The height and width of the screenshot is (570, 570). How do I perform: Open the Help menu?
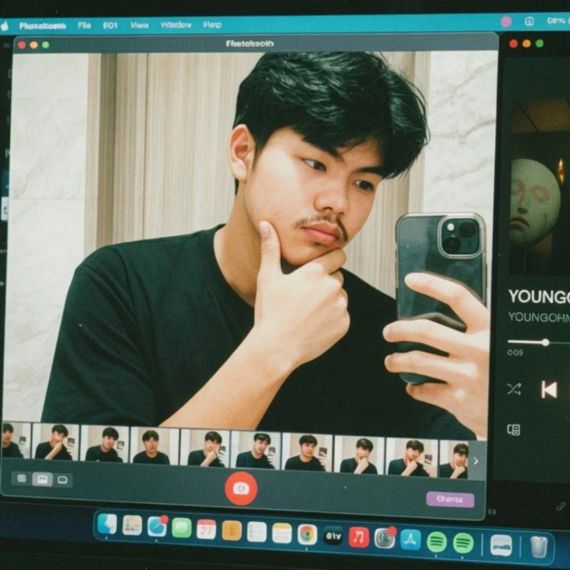pyautogui.click(x=212, y=24)
